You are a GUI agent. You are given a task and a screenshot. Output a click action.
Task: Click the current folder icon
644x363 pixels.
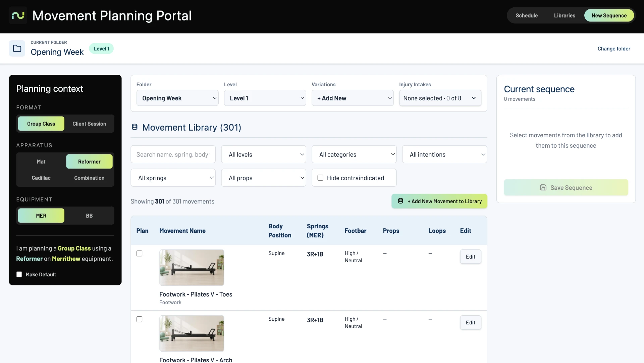[17, 48]
